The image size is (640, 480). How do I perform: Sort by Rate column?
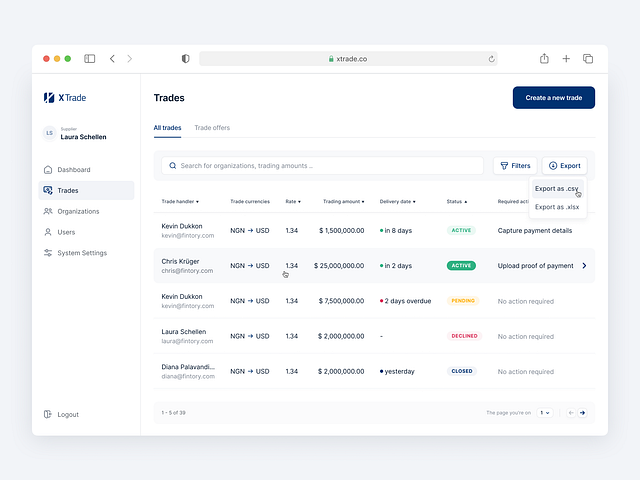[x=293, y=202]
